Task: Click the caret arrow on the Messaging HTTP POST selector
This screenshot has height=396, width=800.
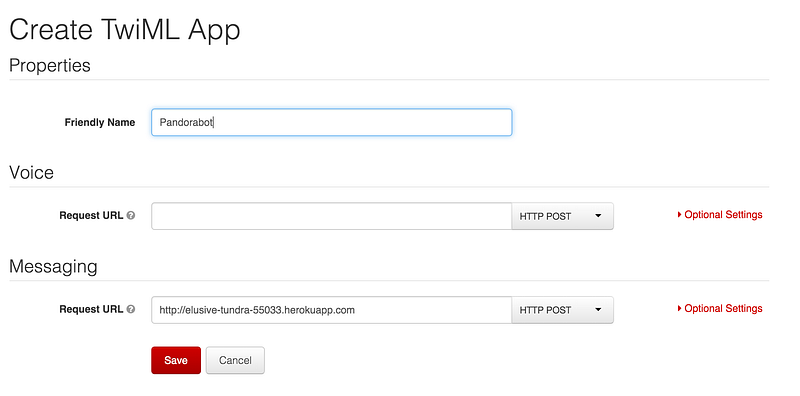Action: coord(598,310)
